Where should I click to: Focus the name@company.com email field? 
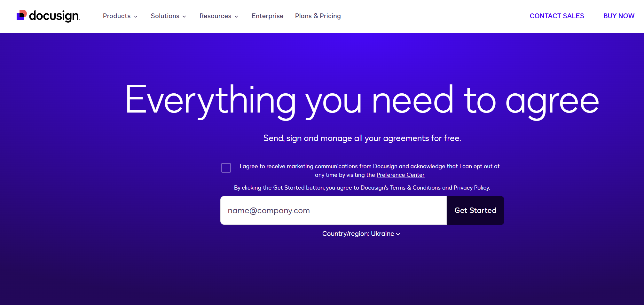click(x=334, y=210)
